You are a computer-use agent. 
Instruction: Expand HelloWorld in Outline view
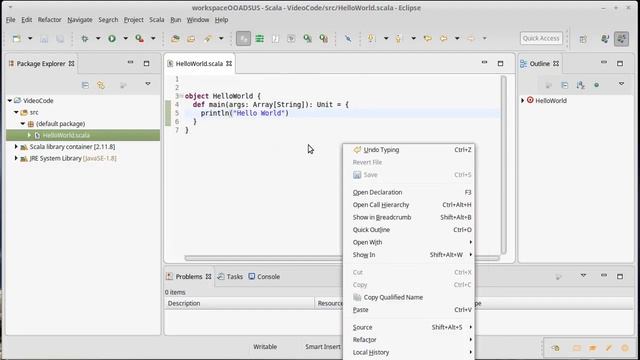523,100
